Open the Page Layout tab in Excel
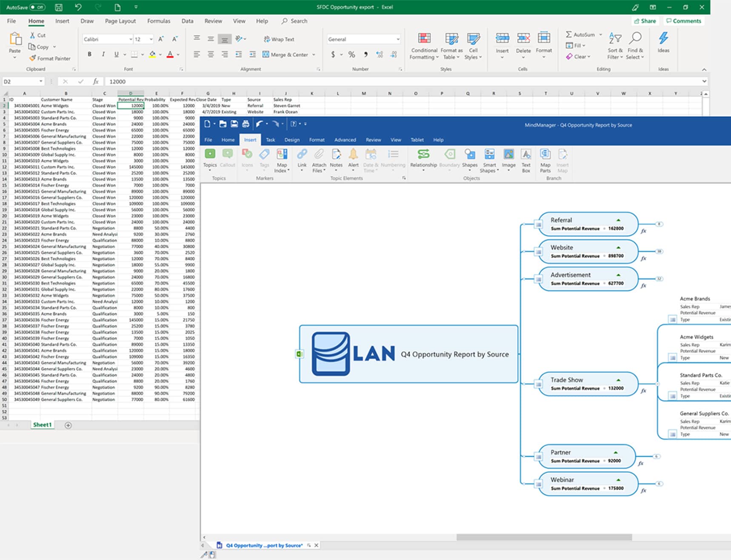 click(120, 21)
